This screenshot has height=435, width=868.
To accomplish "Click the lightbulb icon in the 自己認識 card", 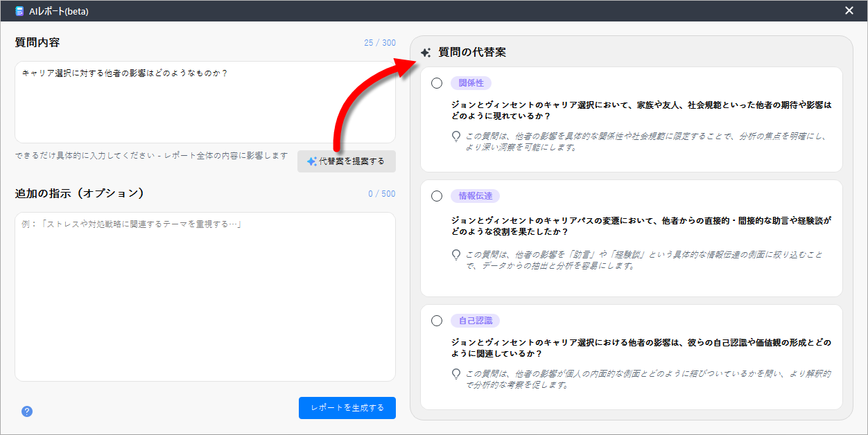I will pos(456,374).
